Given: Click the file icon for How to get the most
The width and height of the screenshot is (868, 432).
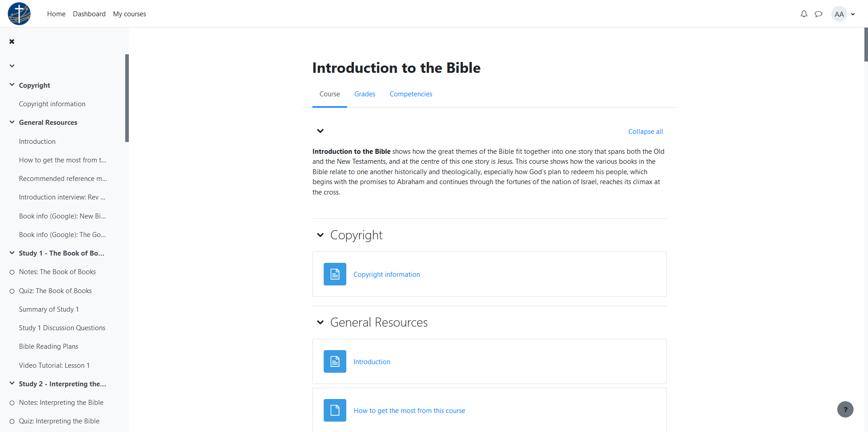Looking at the screenshot, I should coord(335,410).
